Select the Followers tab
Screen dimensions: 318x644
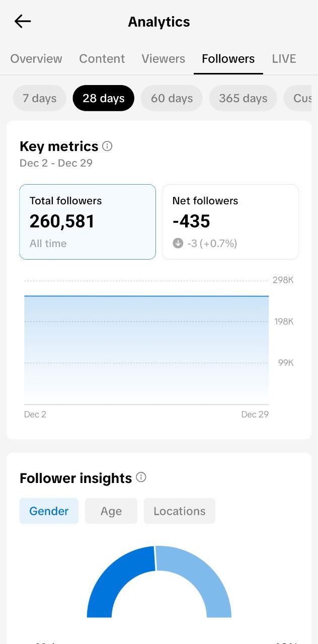click(x=228, y=59)
